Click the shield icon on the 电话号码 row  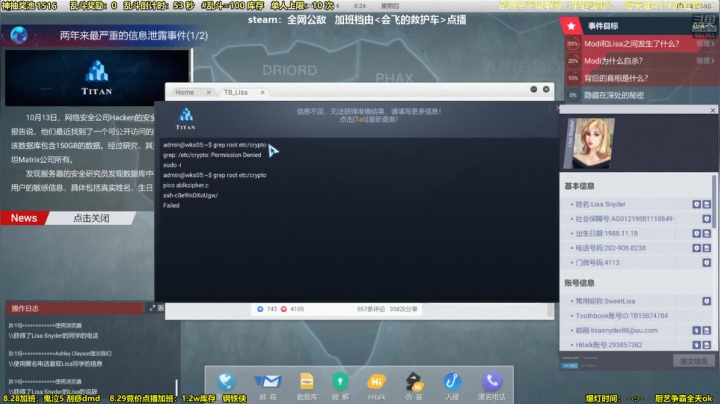697,248
